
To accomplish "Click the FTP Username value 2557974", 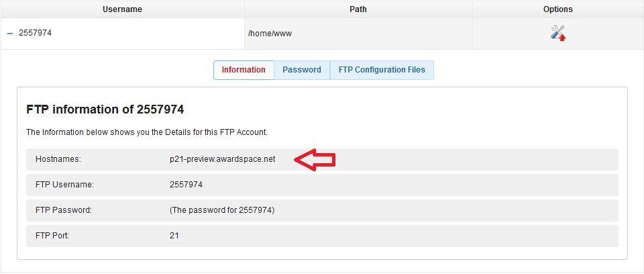I will (x=186, y=185).
